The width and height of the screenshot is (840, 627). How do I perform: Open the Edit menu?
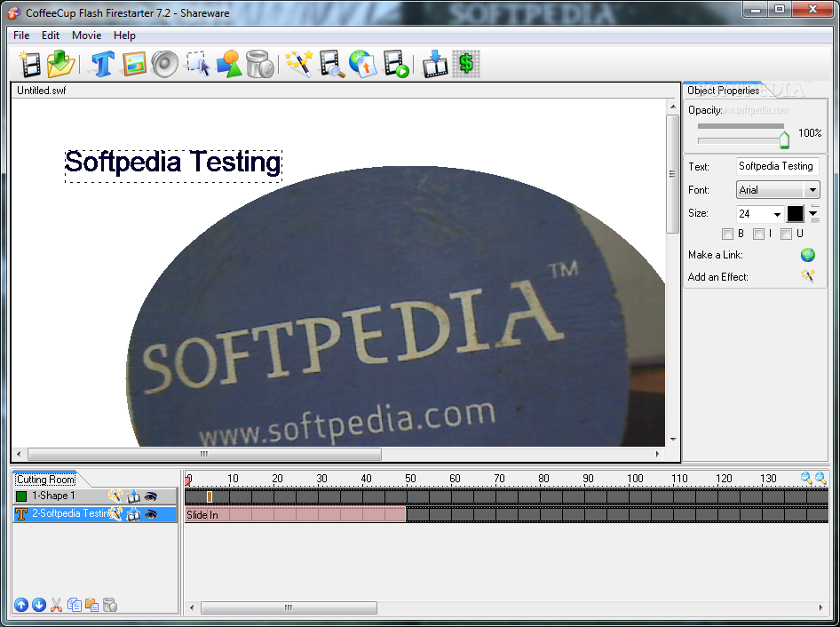click(x=51, y=36)
